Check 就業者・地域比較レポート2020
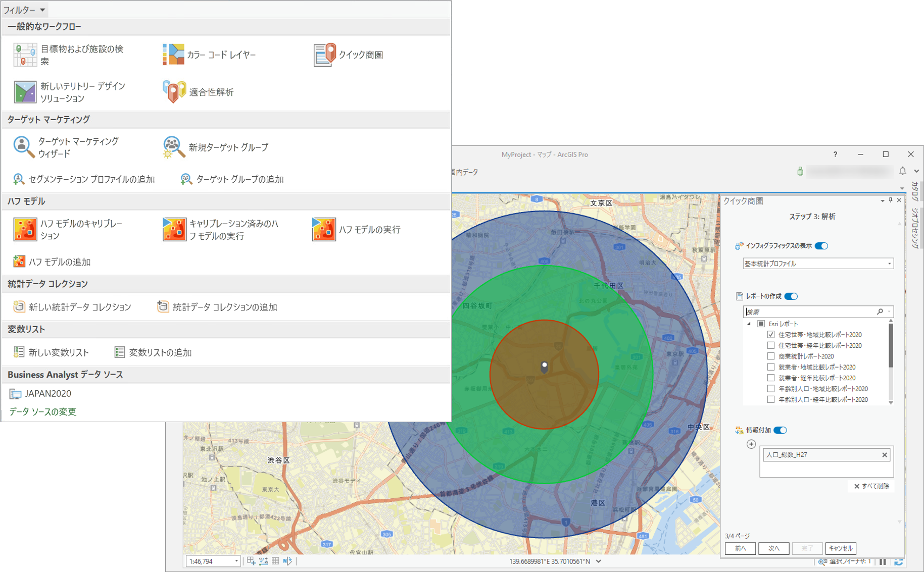 click(x=771, y=367)
